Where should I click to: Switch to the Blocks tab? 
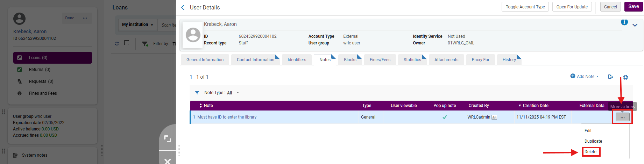tap(350, 60)
